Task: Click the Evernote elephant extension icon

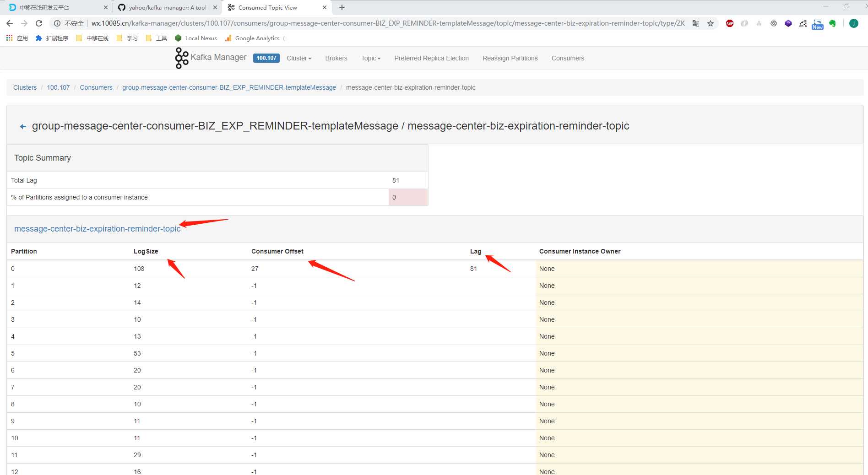Action: pyautogui.click(x=832, y=23)
